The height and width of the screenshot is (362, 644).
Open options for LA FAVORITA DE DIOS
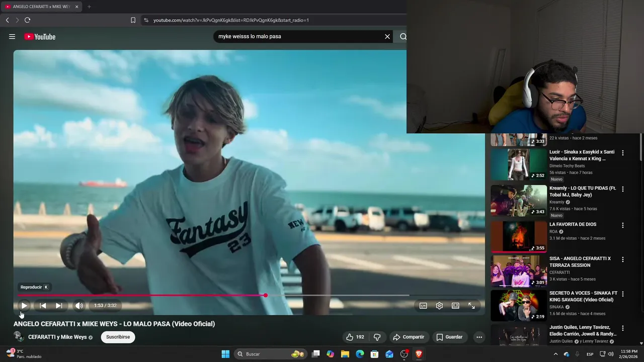(x=622, y=225)
